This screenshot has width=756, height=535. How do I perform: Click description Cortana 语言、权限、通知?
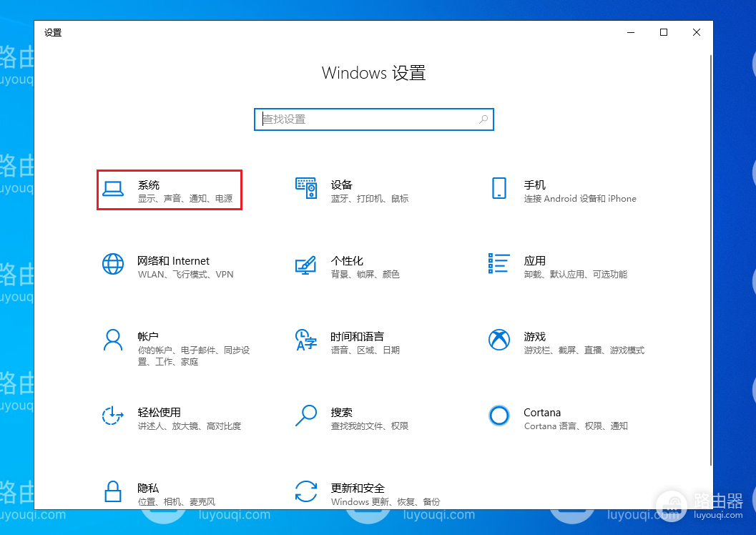[576, 426]
